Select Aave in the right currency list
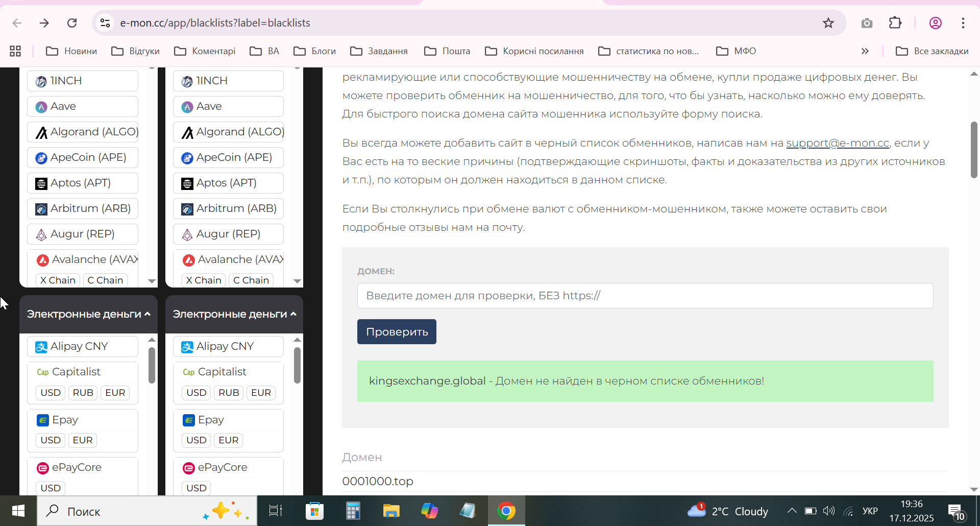The width and height of the screenshot is (980, 526). 228,106
